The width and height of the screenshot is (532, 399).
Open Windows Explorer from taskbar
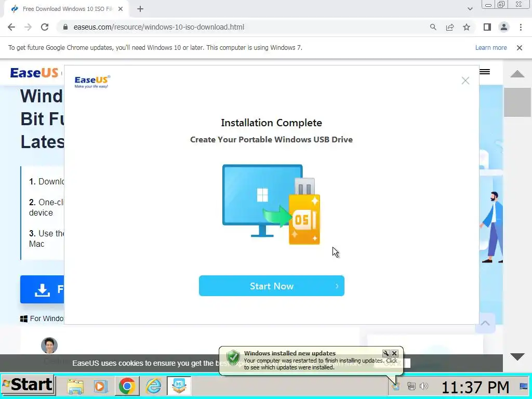click(75, 386)
